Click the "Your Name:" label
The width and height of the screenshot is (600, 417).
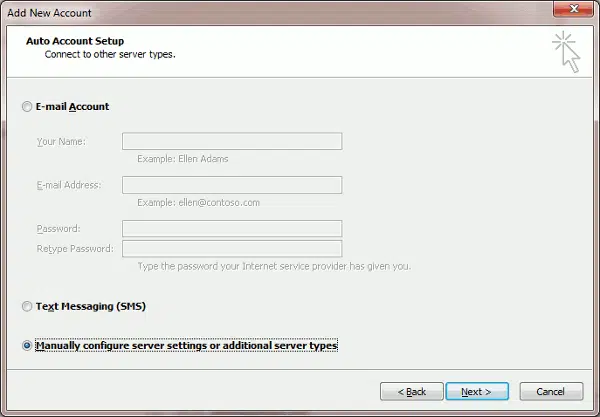tap(61, 141)
